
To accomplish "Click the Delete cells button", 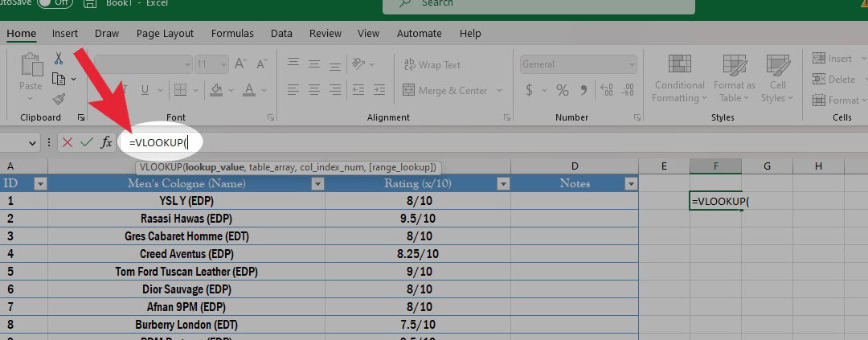I will 834,80.
